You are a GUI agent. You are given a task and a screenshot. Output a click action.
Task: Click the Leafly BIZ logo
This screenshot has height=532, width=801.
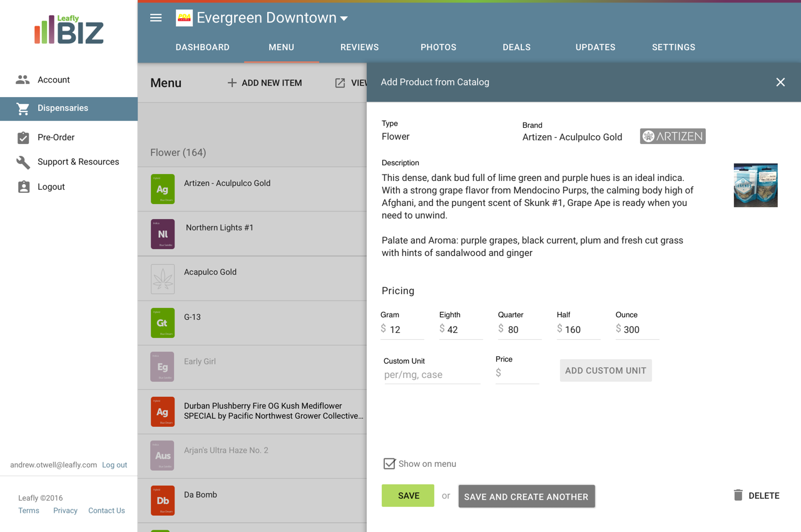(x=69, y=30)
